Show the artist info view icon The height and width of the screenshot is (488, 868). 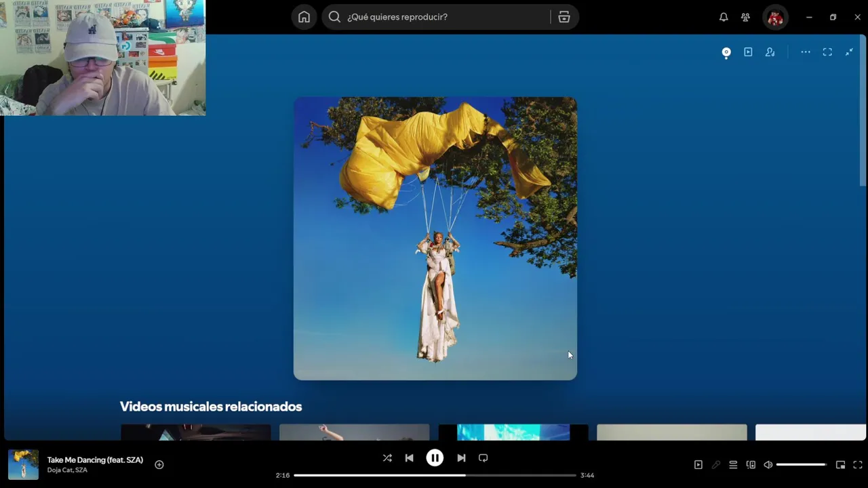pos(770,52)
